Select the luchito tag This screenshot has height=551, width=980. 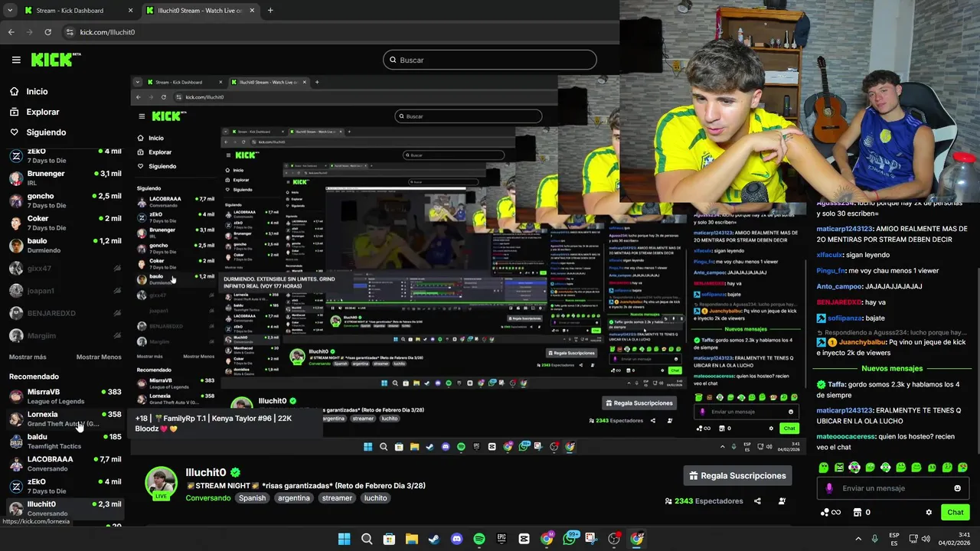[x=375, y=497]
